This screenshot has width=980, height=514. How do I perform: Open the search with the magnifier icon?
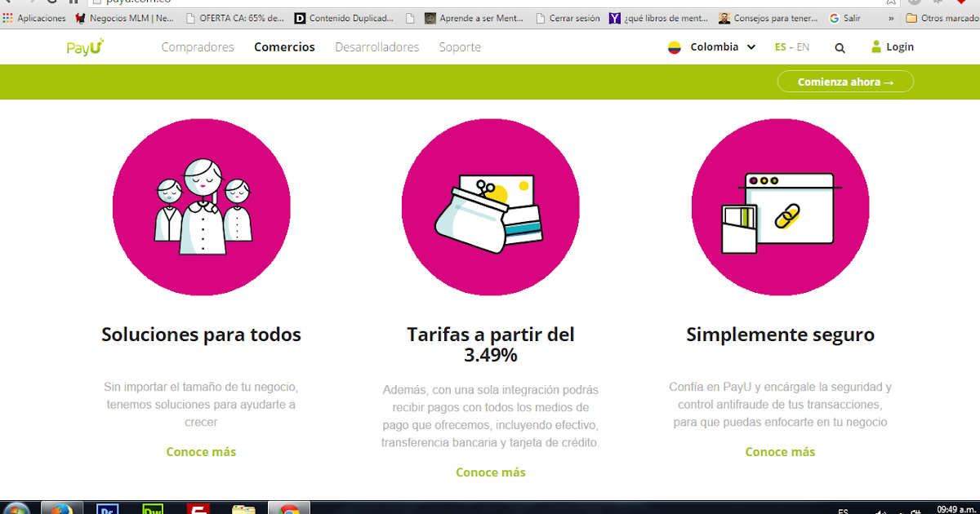(x=840, y=47)
